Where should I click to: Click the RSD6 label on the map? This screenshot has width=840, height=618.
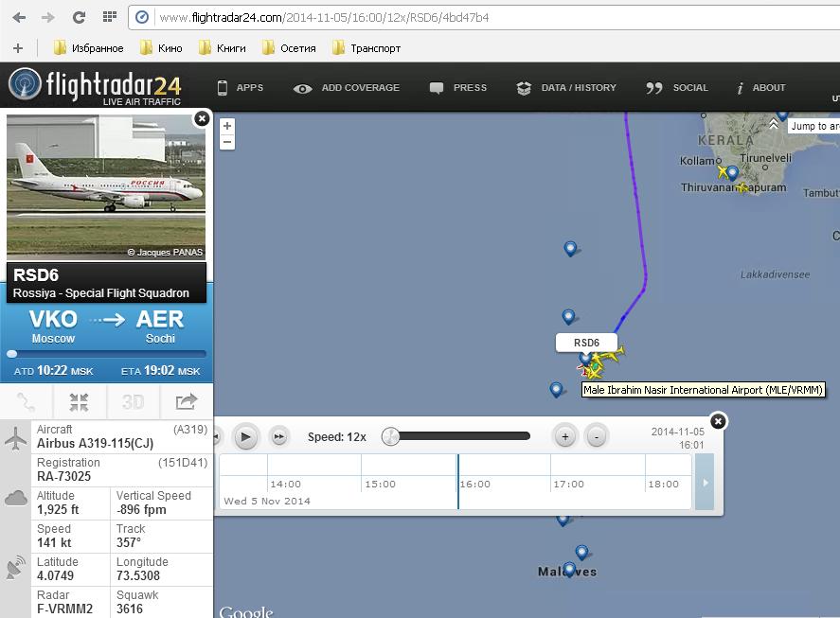coord(586,343)
